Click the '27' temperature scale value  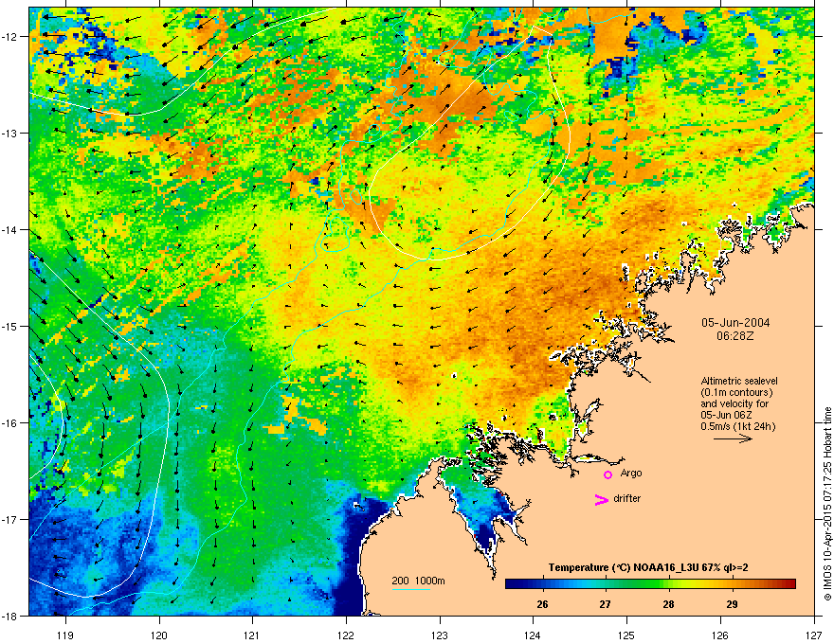coord(606,604)
